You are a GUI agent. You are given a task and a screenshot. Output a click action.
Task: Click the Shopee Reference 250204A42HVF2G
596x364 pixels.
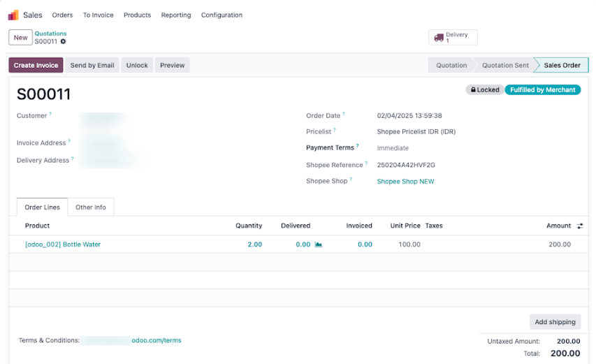point(406,165)
